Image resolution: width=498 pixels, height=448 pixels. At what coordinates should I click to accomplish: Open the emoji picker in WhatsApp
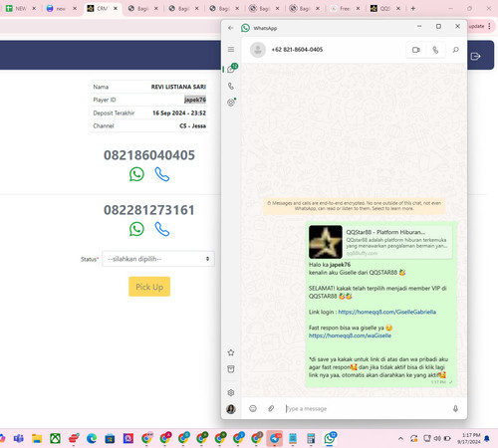(253, 408)
